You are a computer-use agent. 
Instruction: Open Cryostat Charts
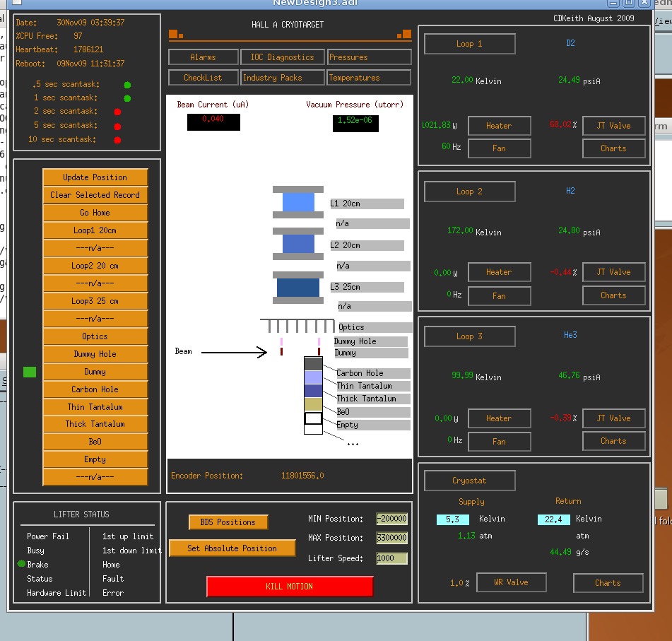(x=608, y=582)
